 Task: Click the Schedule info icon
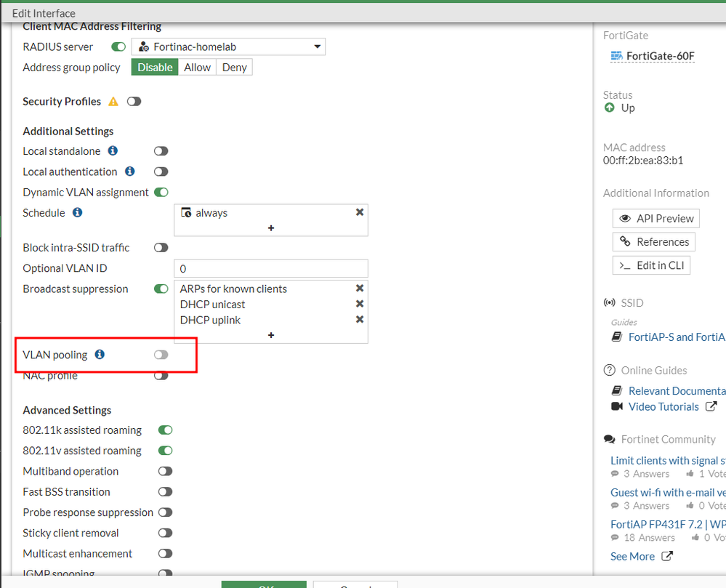(x=77, y=212)
